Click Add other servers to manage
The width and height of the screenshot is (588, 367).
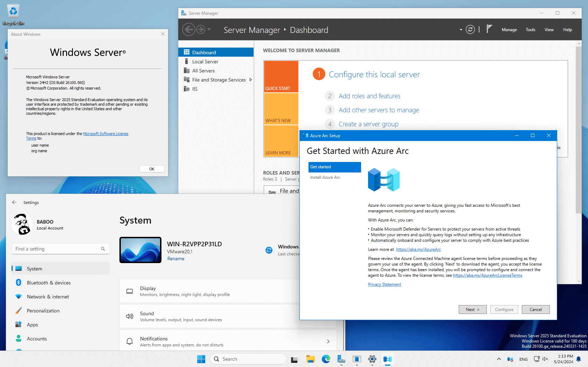(379, 110)
